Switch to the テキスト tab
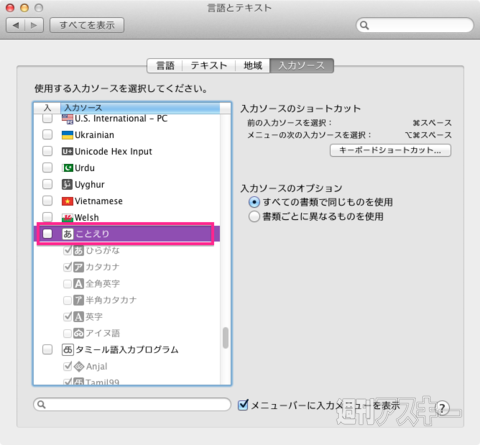This screenshot has height=445, width=480. tap(209, 66)
